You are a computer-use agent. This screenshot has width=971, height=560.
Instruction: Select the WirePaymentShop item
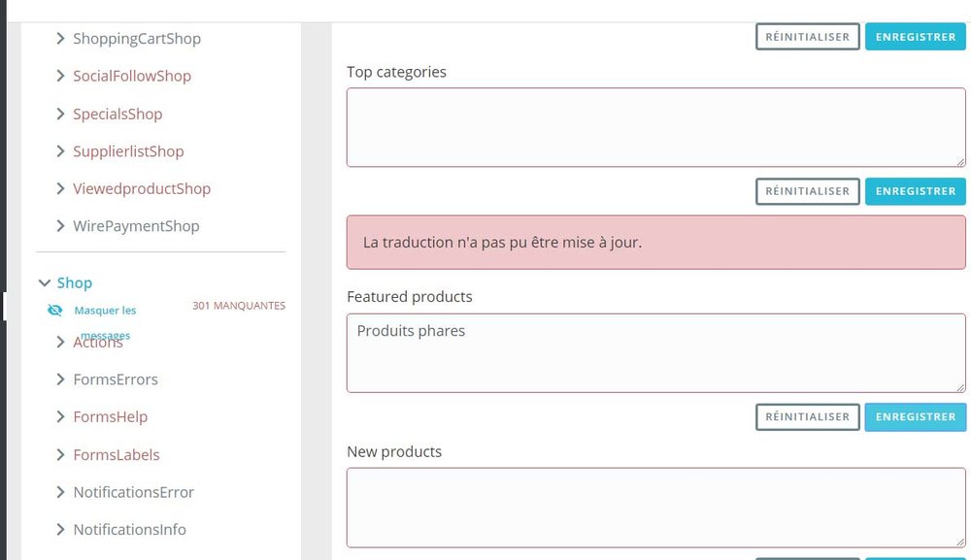click(136, 226)
